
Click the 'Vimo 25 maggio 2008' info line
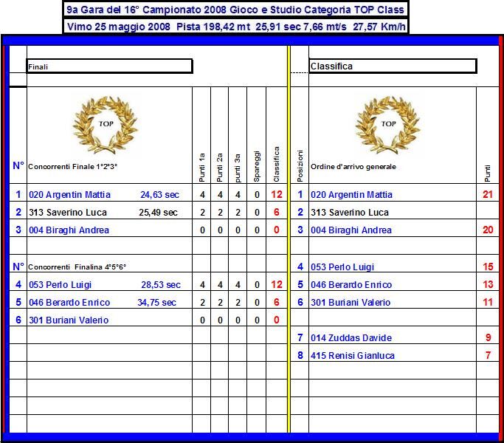tap(235, 27)
